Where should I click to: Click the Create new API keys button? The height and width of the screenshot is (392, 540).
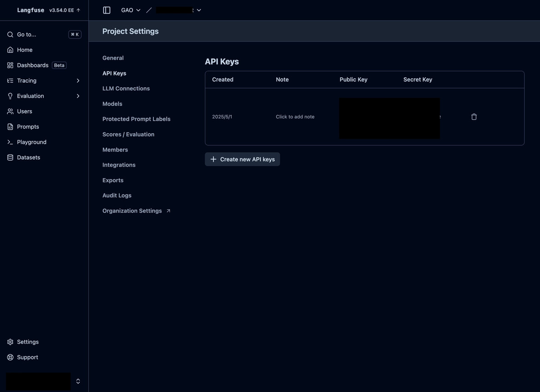(x=242, y=159)
